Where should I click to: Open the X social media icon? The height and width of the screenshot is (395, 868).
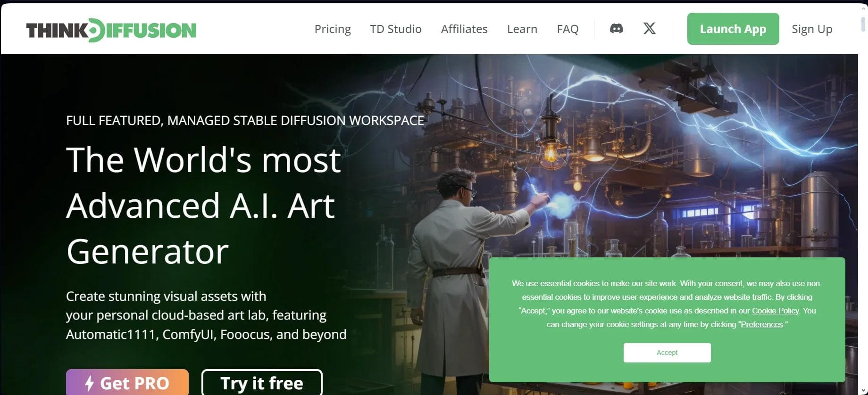click(649, 29)
